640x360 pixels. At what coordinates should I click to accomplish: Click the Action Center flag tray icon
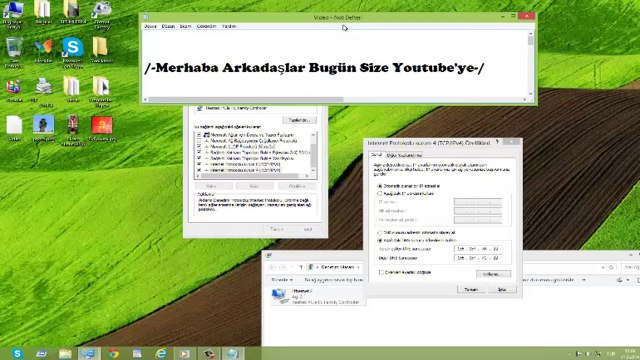click(578, 353)
